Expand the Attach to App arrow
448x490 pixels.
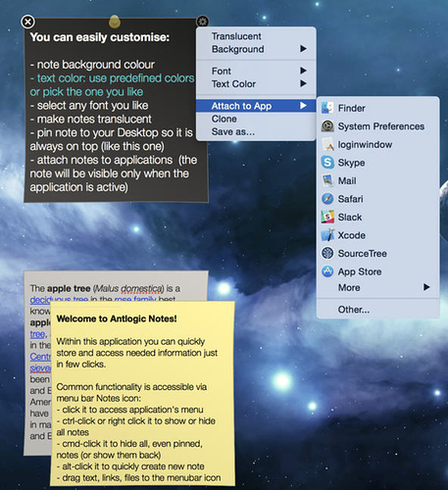point(303,106)
